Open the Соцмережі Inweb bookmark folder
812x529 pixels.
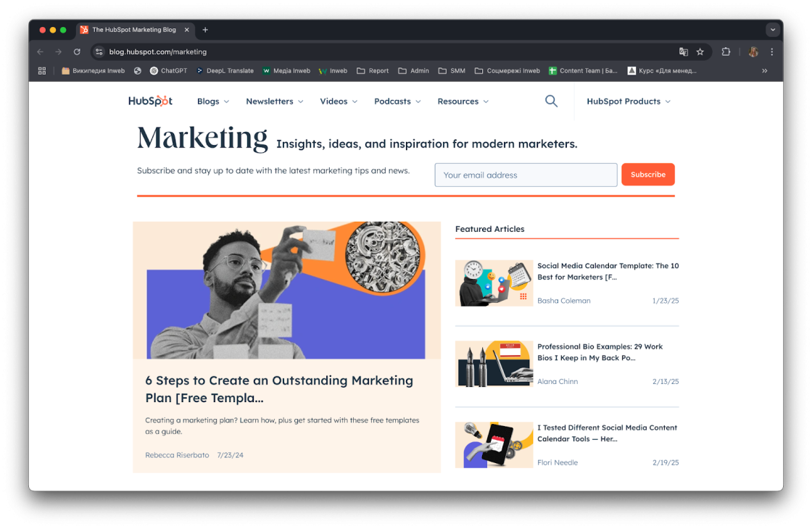[507, 71]
